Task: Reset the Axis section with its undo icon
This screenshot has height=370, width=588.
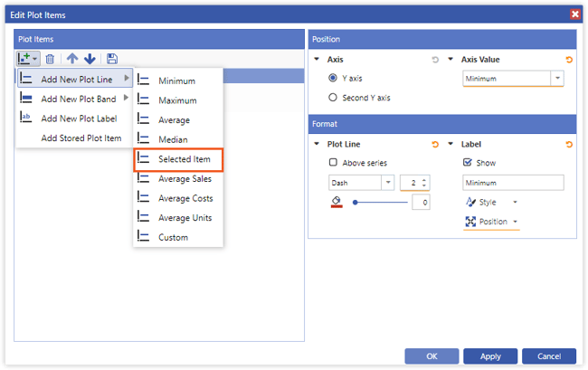Action: 434,60
